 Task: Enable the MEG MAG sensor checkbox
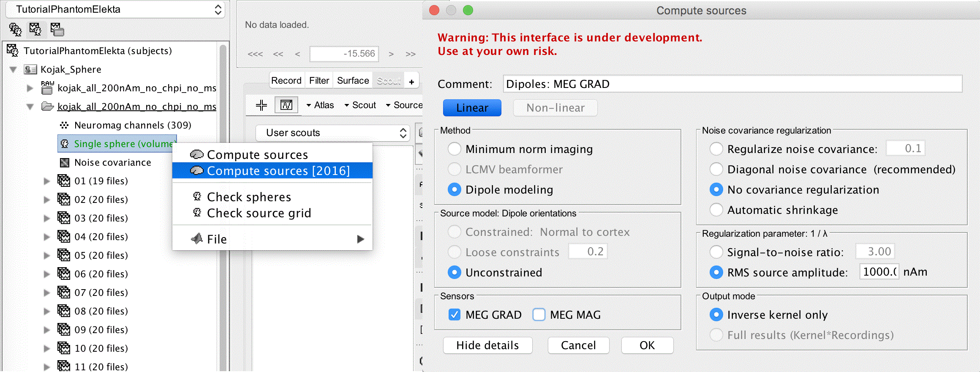[539, 315]
